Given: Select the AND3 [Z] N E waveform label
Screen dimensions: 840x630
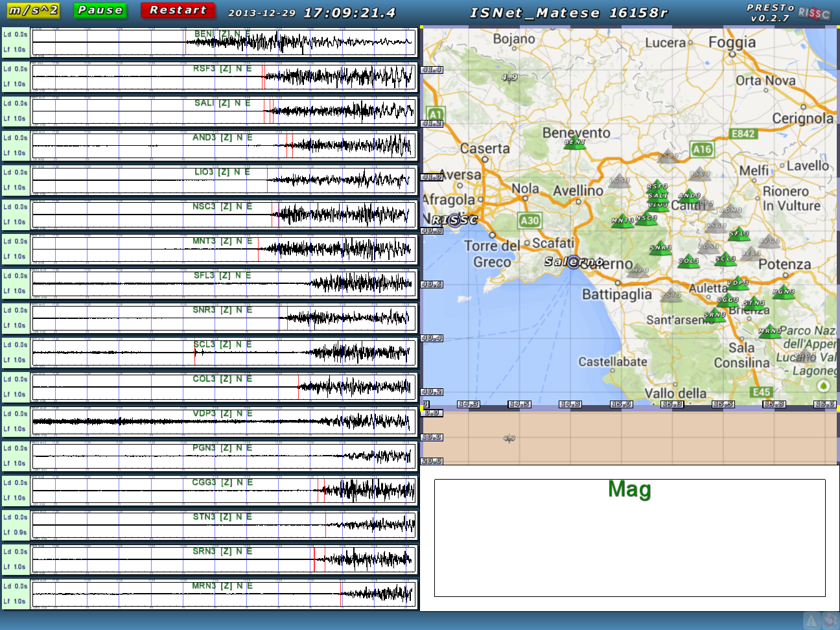Looking at the screenshot, I should click(x=223, y=137).
